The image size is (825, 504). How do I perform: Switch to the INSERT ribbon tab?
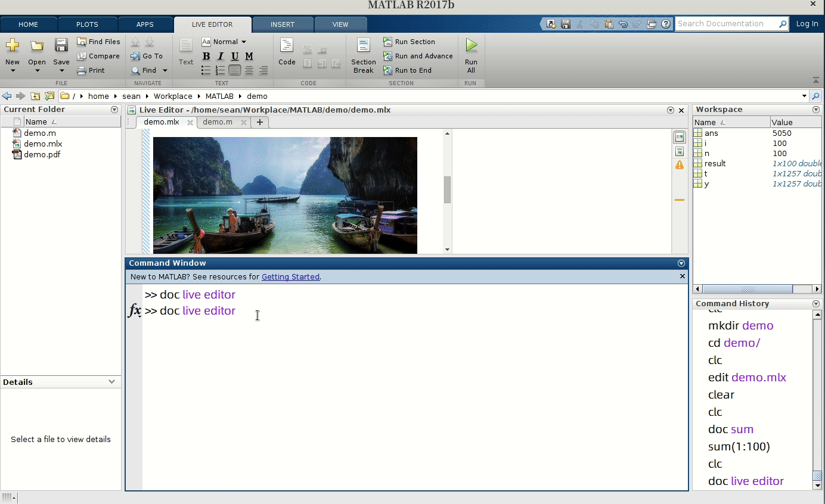coord(283,24)
